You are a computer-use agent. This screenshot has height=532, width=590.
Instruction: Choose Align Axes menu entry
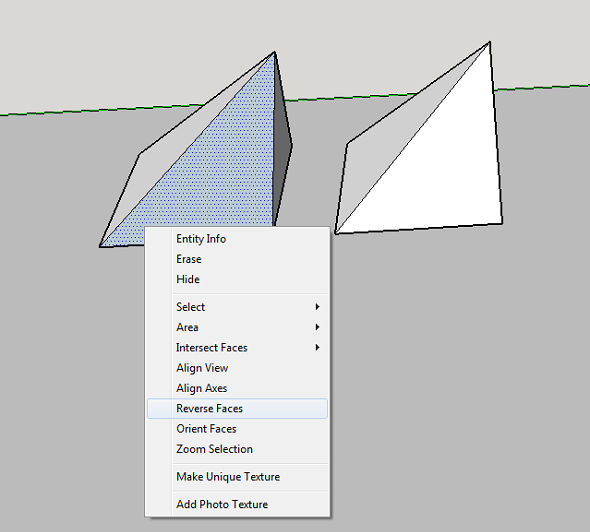pyautogui.click(x=237, y=388)
